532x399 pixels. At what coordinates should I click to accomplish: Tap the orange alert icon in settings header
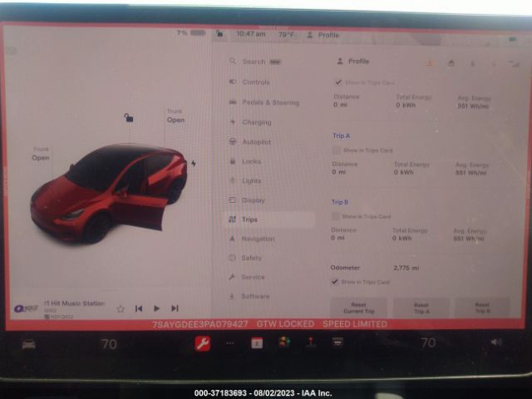coord(431,63)
